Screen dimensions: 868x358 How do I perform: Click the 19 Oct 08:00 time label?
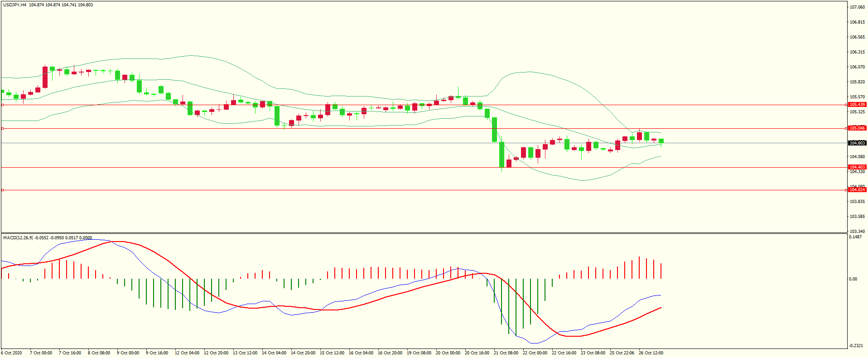coord(419,353)
